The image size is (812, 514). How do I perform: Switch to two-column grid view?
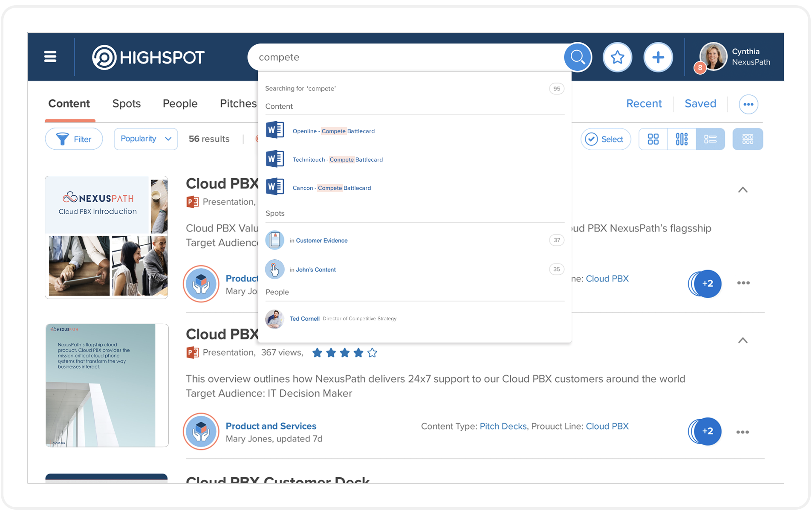pyautogui.click(x=653, y=139)
